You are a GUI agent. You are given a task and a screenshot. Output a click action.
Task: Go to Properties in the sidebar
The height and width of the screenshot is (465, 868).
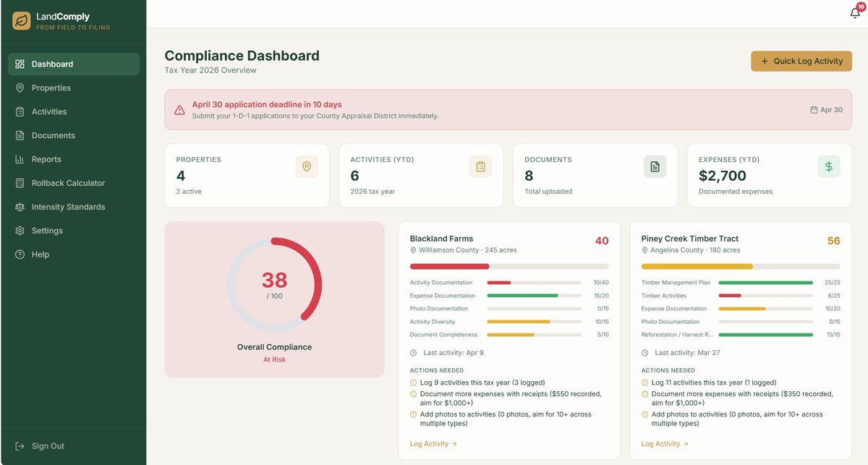tap(74, 88)
